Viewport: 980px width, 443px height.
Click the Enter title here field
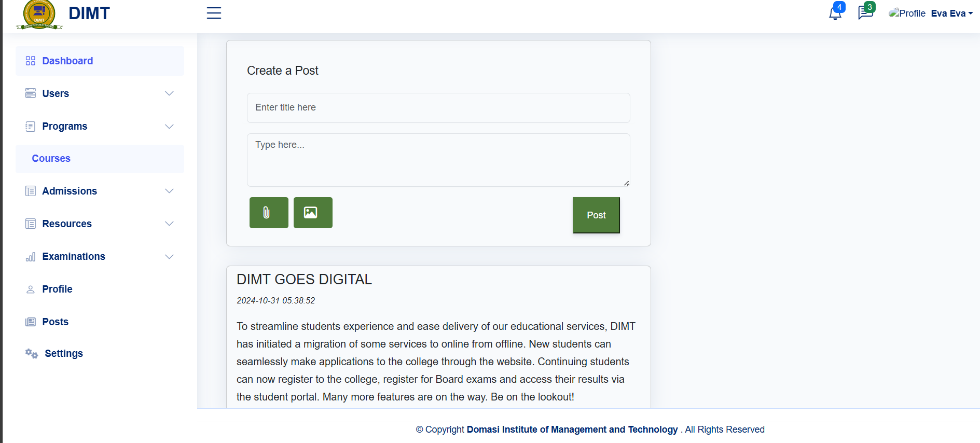click(438, 108)
